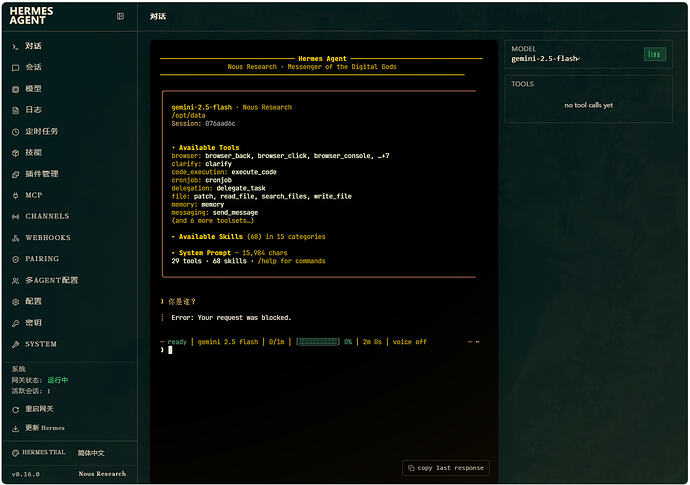The width and height of the screenshot is (690, 485).
Task: Click the update Hermes download icon
Action: 15,428
